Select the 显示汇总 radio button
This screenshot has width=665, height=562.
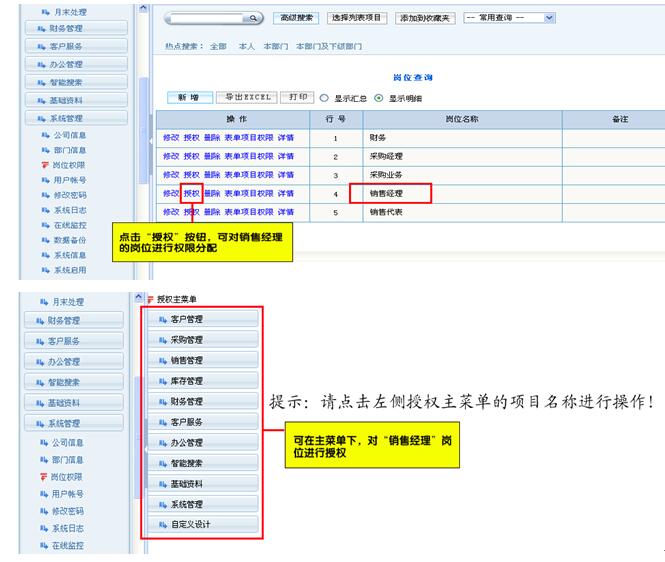(324, 98)
